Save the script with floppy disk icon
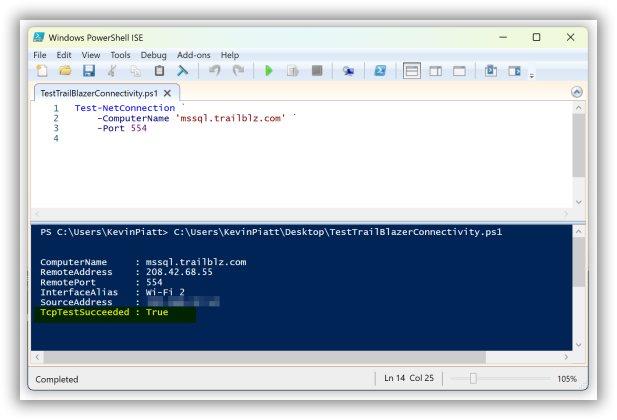Screen dimensions: 617x420 coord(89,71)
